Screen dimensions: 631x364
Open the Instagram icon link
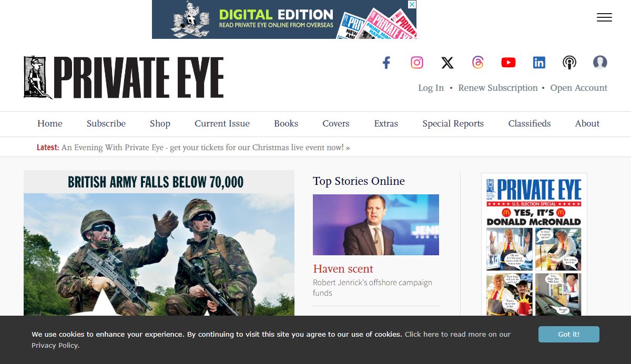(417, 63)
